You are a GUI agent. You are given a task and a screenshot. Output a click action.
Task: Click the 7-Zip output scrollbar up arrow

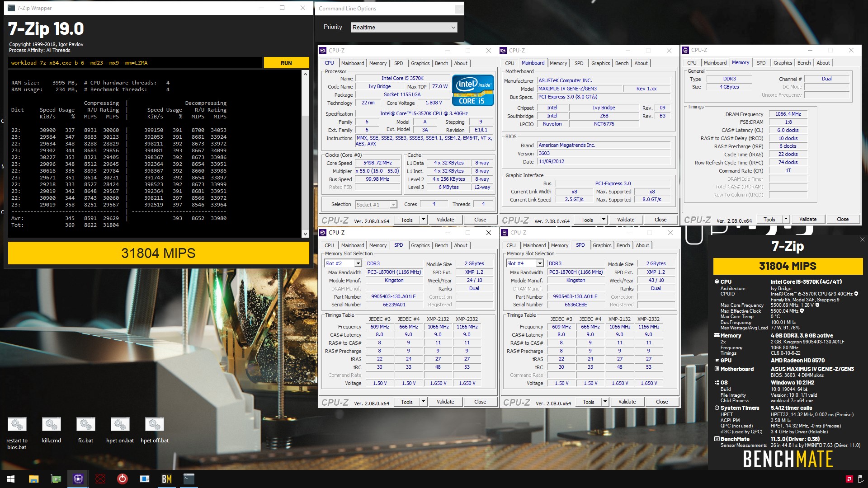tap(305, 74)
